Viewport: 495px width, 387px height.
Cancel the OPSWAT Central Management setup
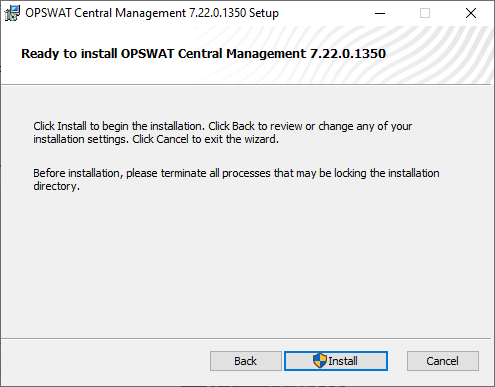[443, 361]
